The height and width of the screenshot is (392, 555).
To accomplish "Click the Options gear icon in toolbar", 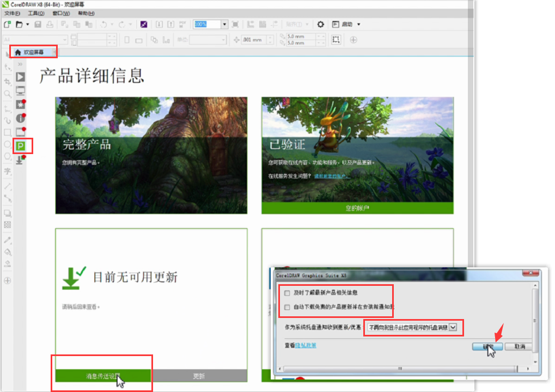I will click(x=321, y=24).
